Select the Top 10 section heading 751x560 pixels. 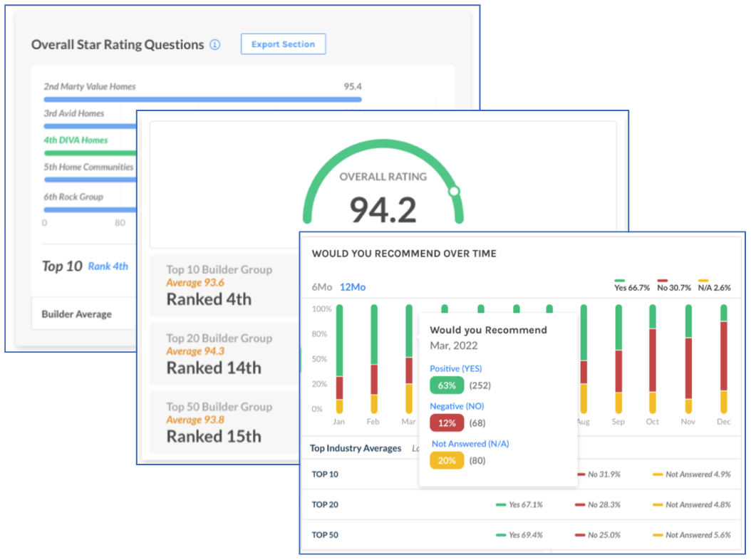click(x=61, y=266)
